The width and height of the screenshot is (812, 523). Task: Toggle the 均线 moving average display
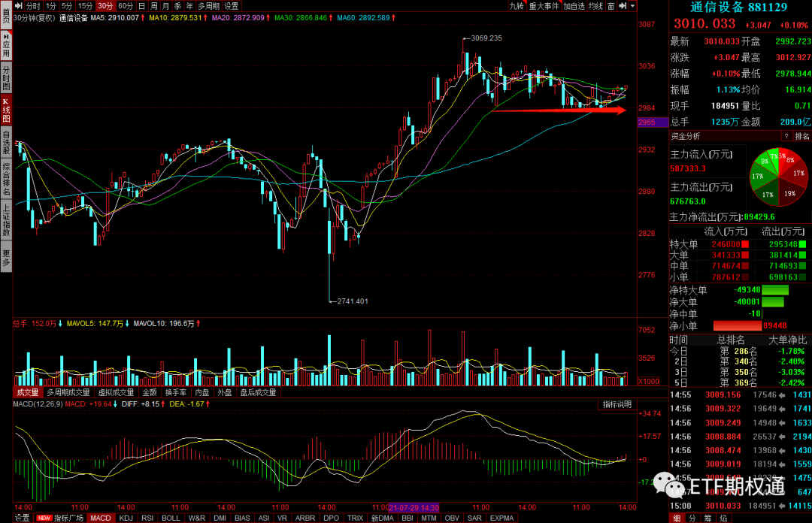[x=595, y=6]
